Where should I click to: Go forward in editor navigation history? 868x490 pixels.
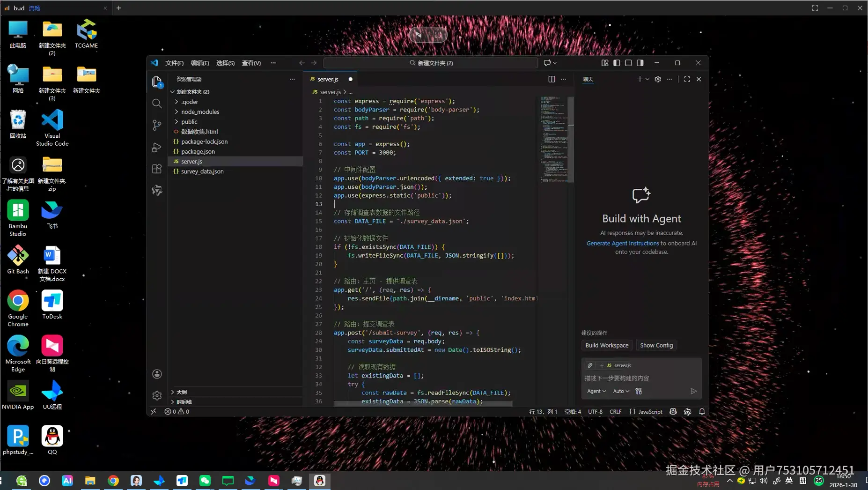pyautogui.click(x=314, y=63)
